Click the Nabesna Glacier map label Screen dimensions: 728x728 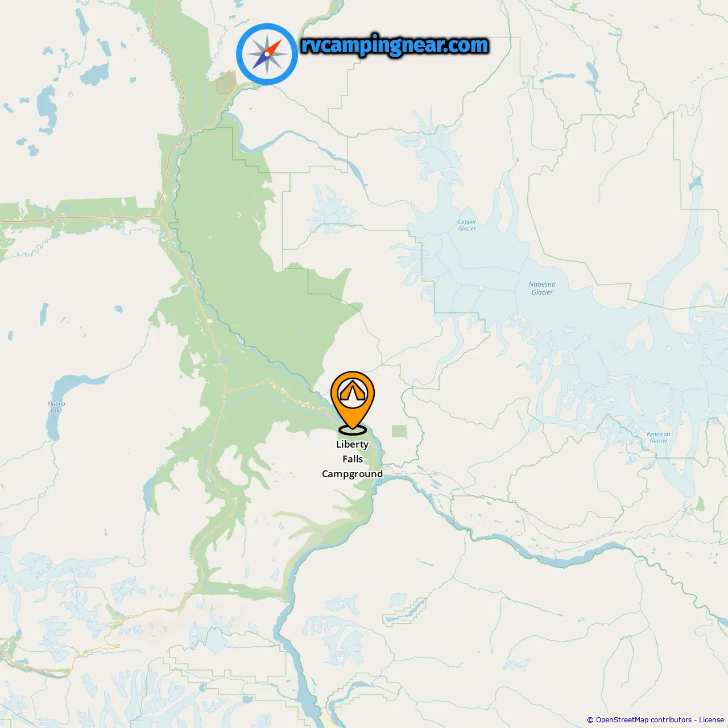point(542,288)
